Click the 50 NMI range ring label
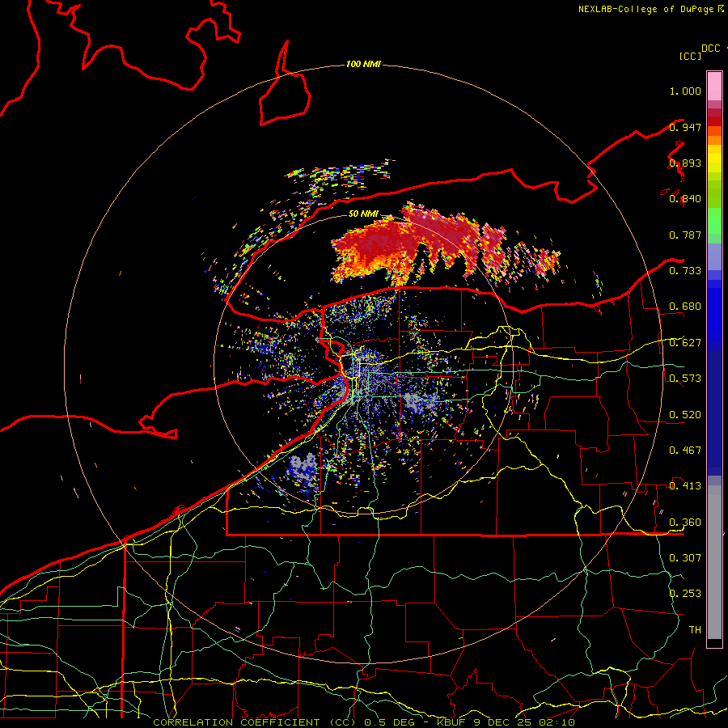Image resolution: width=728 pixels, height=728 pixels. tap(363, 214)
